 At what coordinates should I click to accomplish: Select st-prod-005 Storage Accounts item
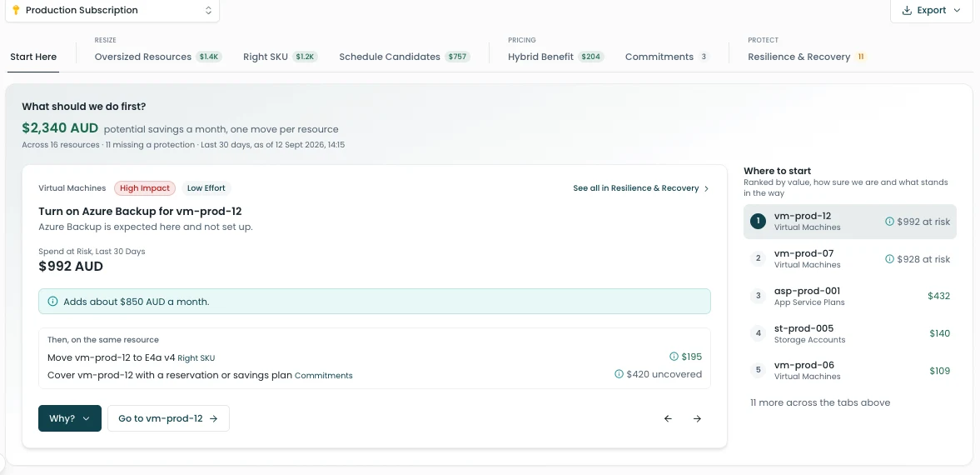click(x=850, y=333)
